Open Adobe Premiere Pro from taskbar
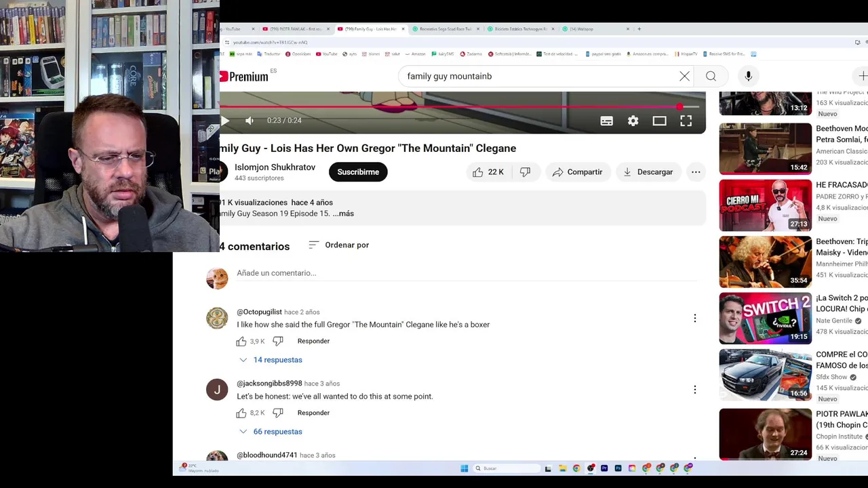This screenshot has width=868, height=488. (x=604, y=468)
